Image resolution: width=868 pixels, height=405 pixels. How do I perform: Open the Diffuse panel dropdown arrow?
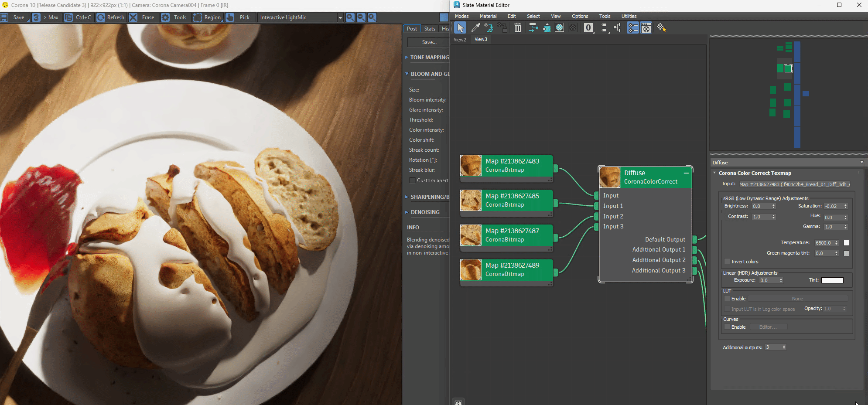(x=862, y=163)
